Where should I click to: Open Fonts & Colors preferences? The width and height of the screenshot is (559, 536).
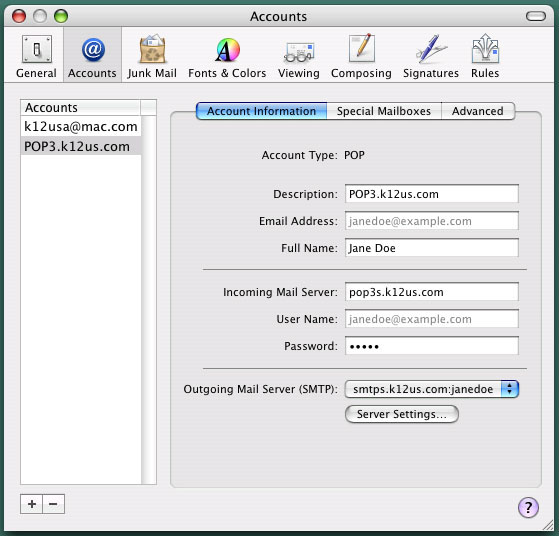227,56
